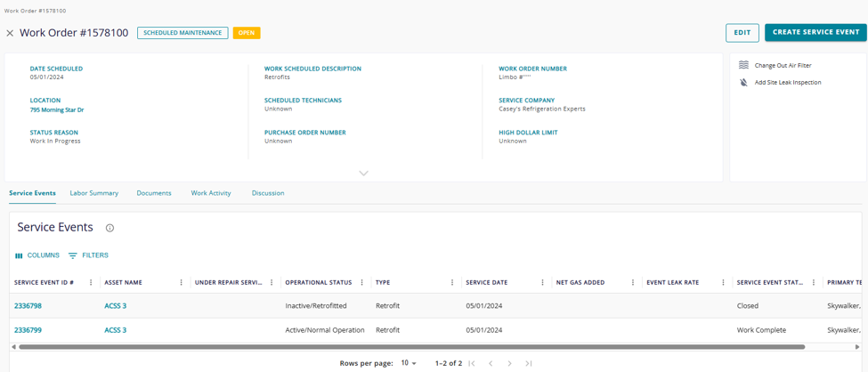Image resolution: width=868 pixels, height=372 pixels.
Task: Click the horizontal table scrollbar
Action: click(x=412, y=347)
